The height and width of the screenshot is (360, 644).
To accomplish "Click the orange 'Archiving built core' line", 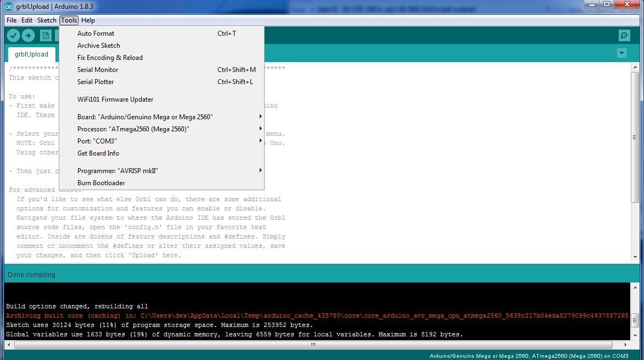I will point(317,315).
